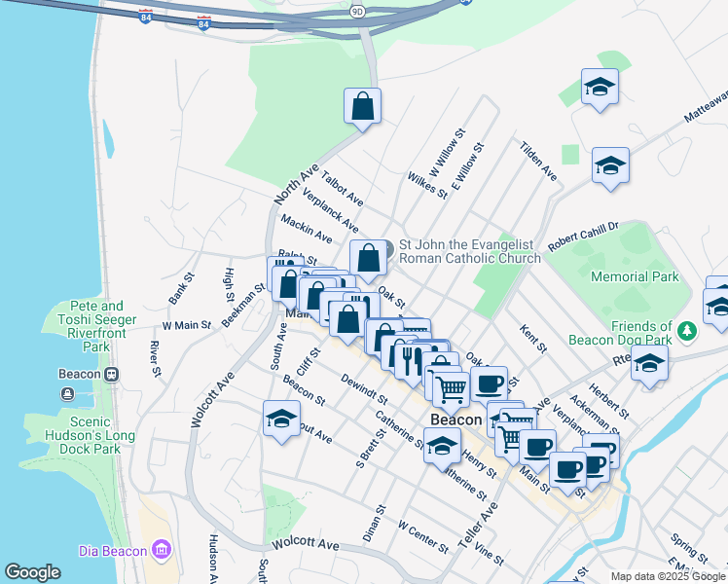Click the Cliff St label

[309, 362]
